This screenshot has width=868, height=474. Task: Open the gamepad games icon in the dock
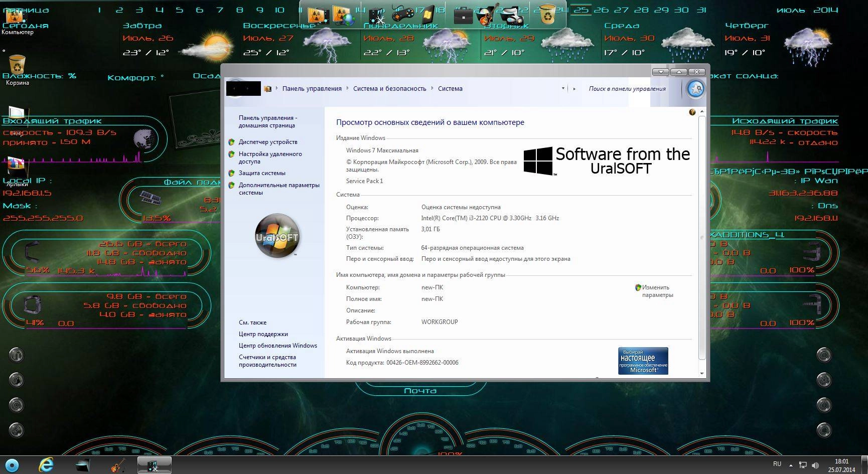[x=402, y=16]
